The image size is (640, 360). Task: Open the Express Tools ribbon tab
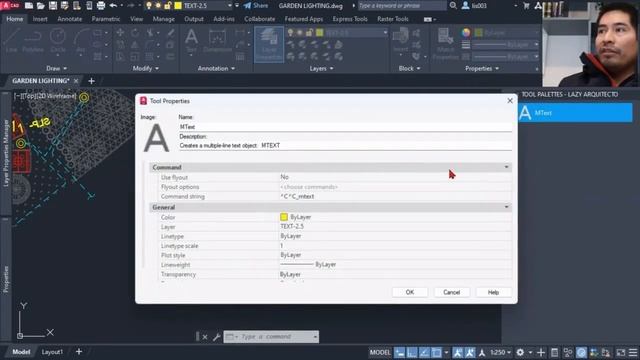pyautogui.click(x=350, y=19)
